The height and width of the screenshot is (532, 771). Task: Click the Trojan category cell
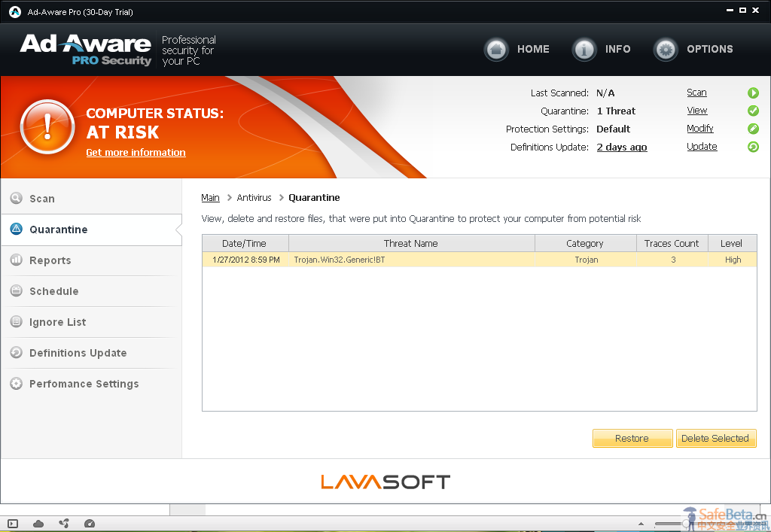pos(586,260)
